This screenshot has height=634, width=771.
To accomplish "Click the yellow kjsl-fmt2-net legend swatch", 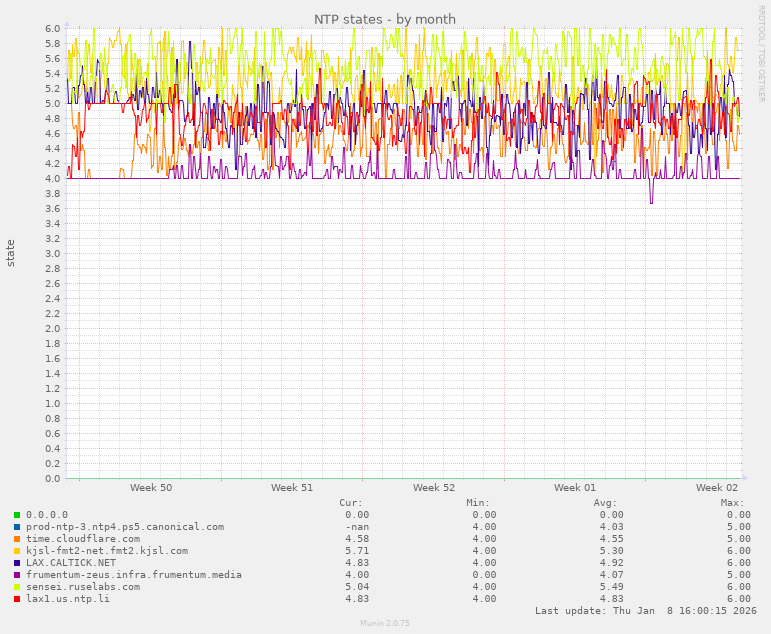I will (x=17, y=551).
